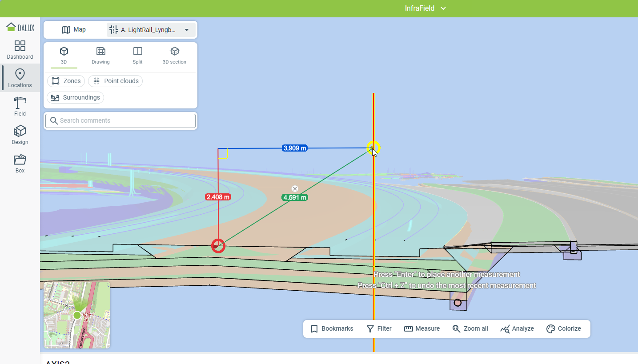The width and height of the screenshot is (638, 364).
Task: Open the Dashboard from sidebar
Action: [20, 50]
